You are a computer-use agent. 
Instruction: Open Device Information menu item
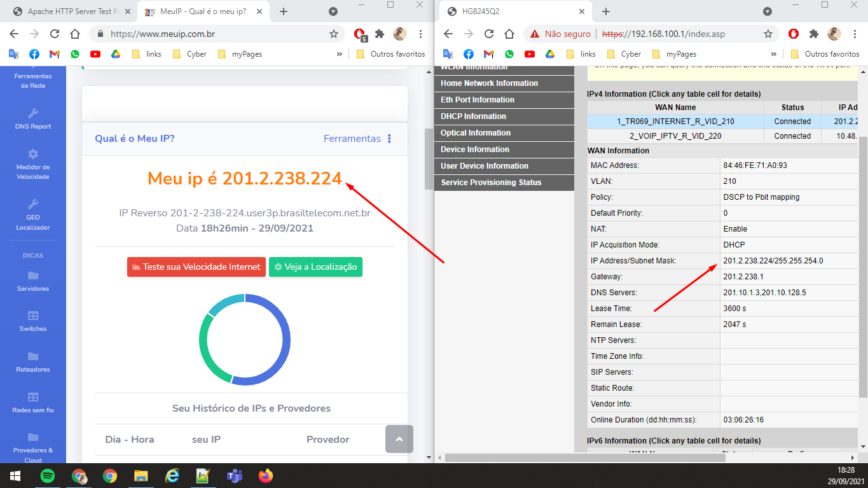click(x=504, y=150)
